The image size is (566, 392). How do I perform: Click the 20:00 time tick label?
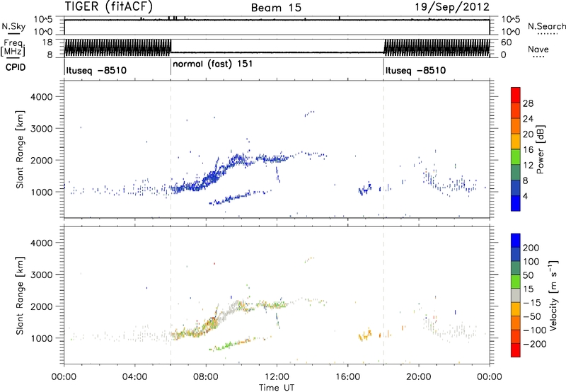(419, 377)
